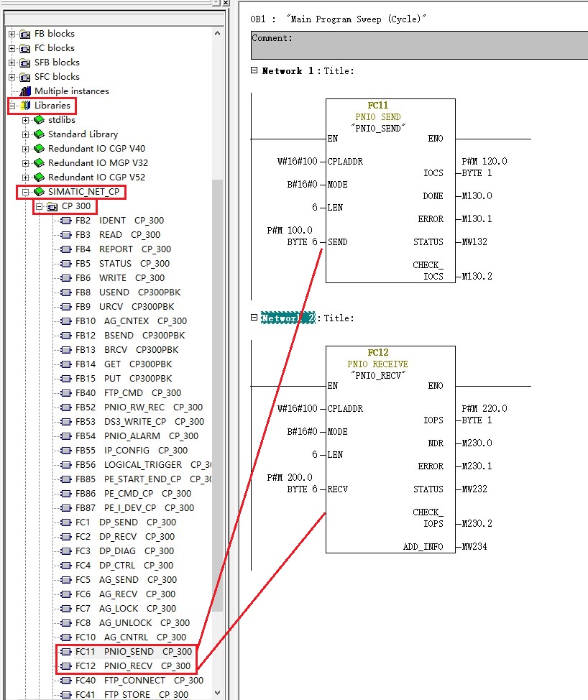Select FB14 GET CP300PBK entry
Image resolution: width=588 pixels, height=700 pixels.
click(124, 364)
